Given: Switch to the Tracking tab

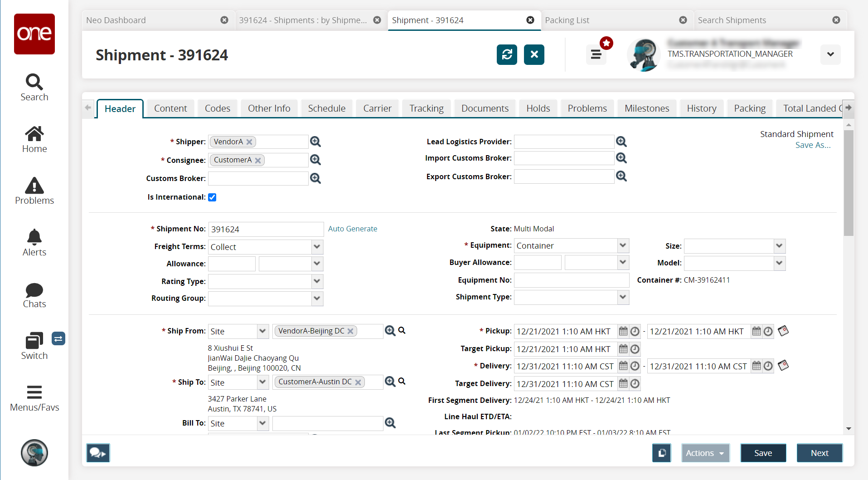Looking at the screenshot, I should 426,108.
